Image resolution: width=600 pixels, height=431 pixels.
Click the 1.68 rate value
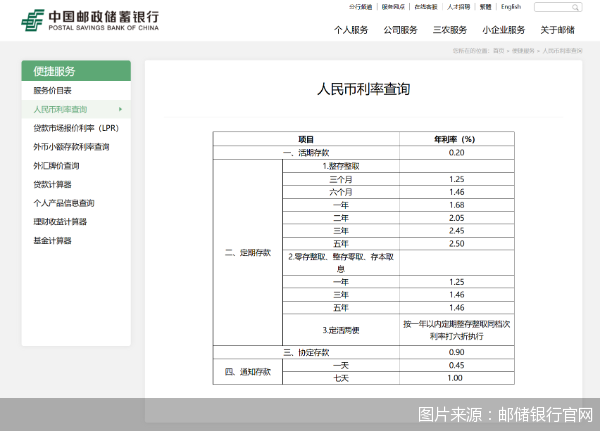pyautogui.click(x=457, y=205)
